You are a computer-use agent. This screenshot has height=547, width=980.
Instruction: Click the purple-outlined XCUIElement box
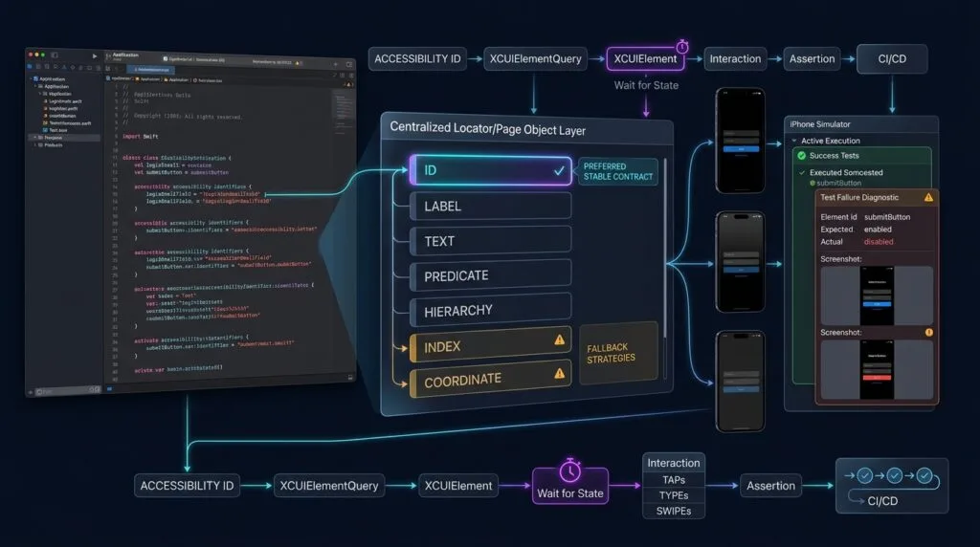[x=645, y=59]
